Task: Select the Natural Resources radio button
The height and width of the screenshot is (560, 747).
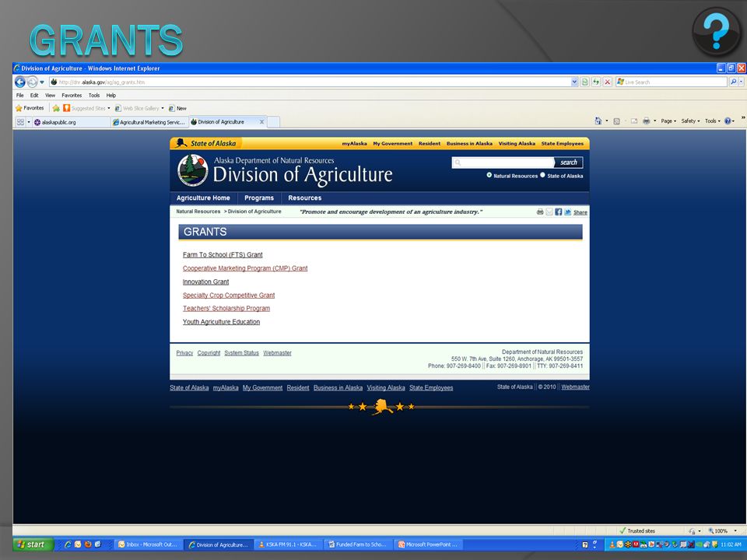Action: [x=489, y=175]
